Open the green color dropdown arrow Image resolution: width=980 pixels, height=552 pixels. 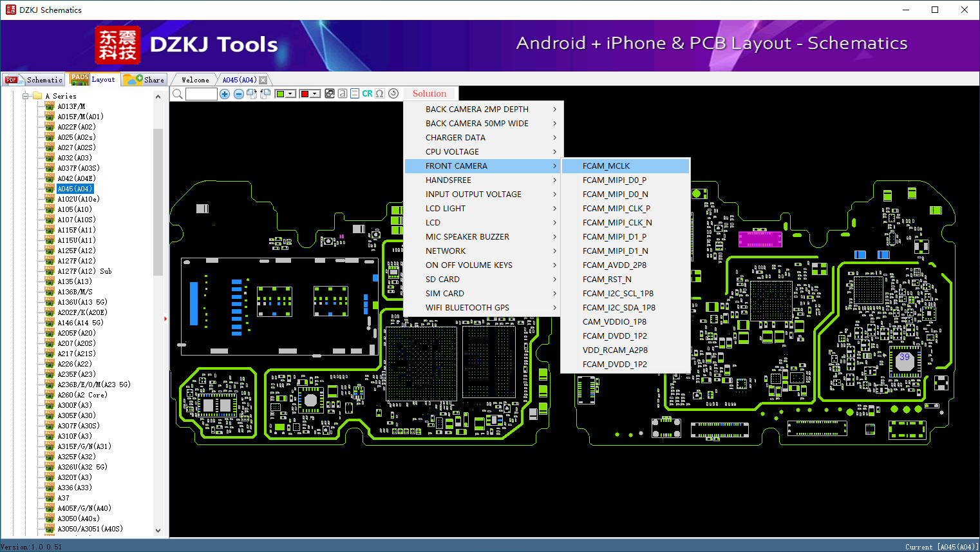click(290, 94)
